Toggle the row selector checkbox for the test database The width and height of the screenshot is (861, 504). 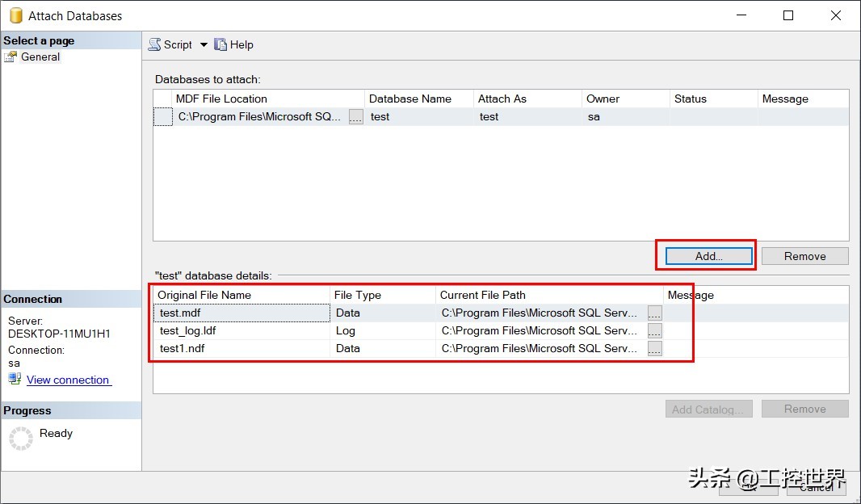coord(162,116)
